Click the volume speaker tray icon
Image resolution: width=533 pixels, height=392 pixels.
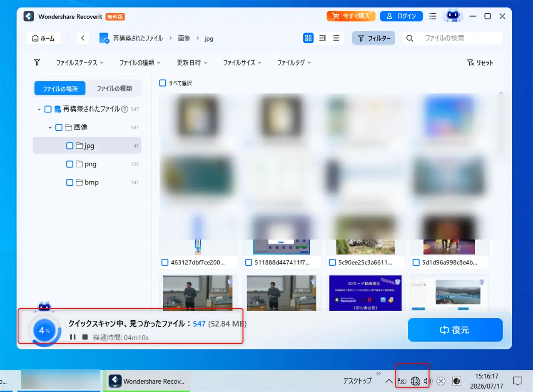(428, 381)
